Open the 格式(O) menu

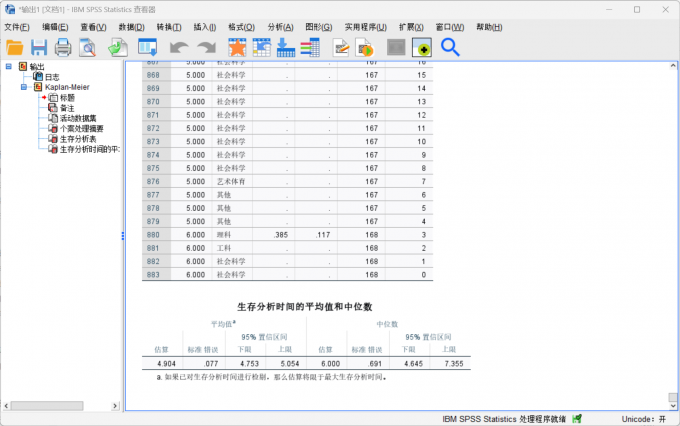tap(242, 27)
